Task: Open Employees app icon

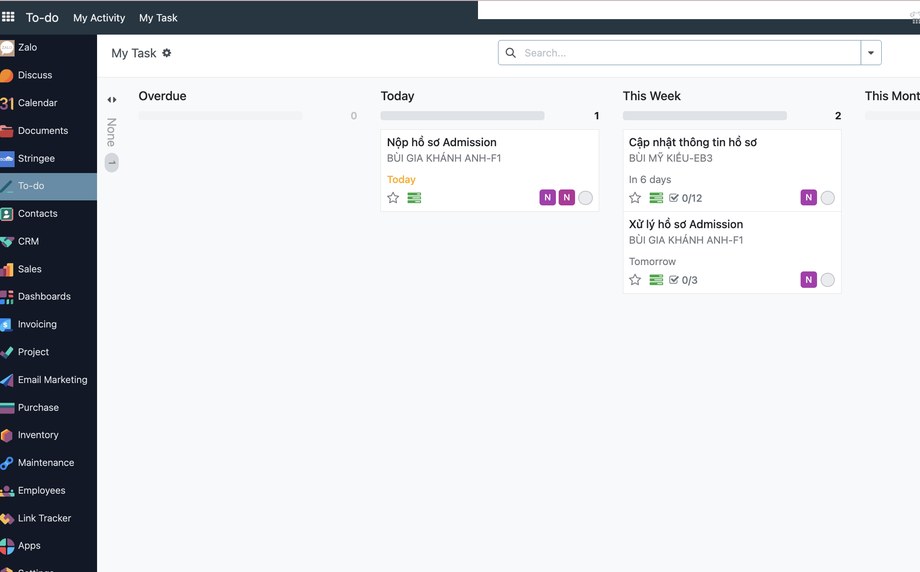Action: point(7,490)
